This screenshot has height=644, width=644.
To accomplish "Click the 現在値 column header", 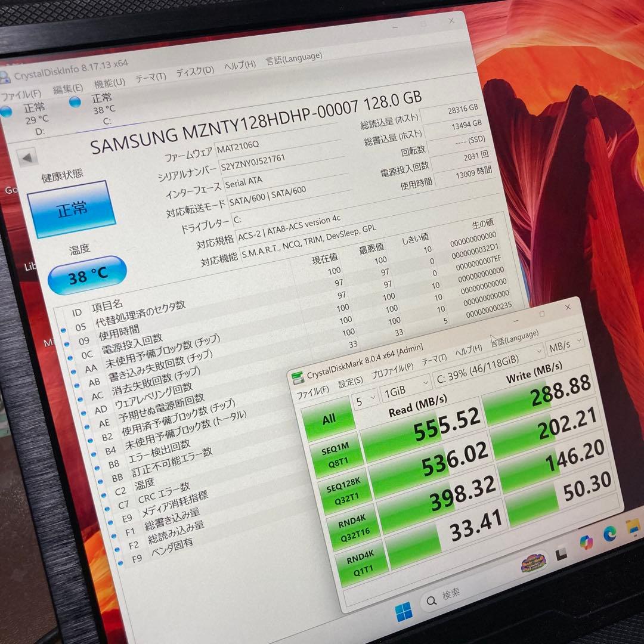I will click(x=325, y=259).
